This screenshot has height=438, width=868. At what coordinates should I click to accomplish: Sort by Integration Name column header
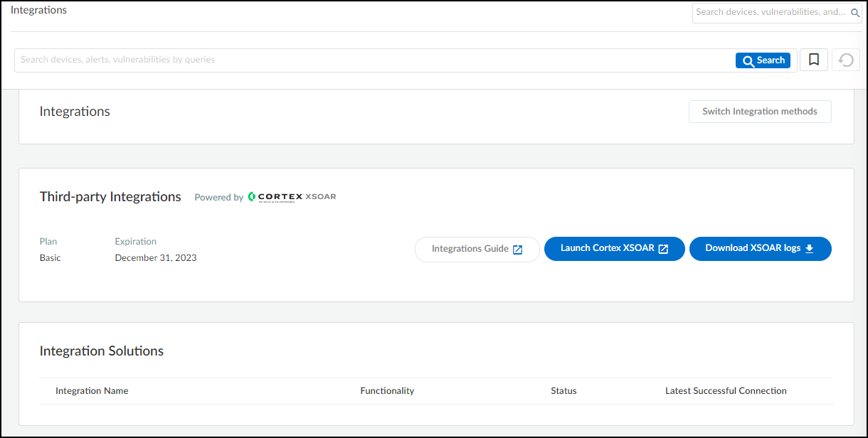pyautogui.click(x=92, y=391)
